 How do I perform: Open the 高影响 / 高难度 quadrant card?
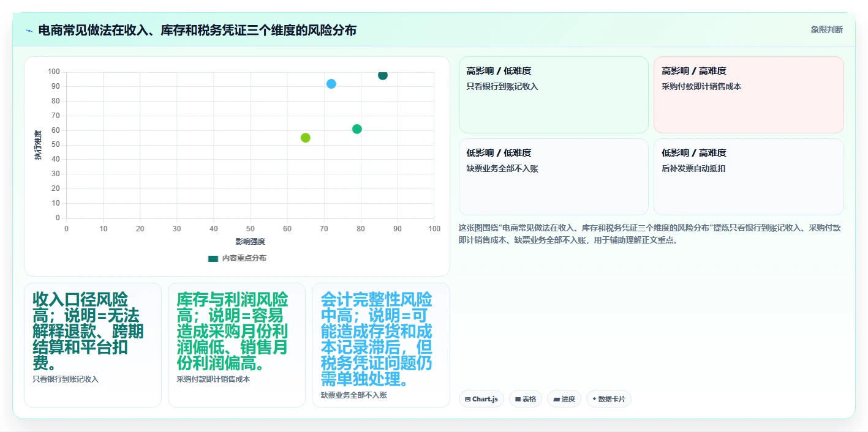[749, 95]
